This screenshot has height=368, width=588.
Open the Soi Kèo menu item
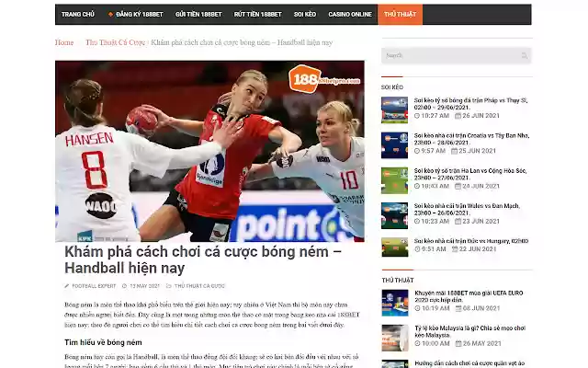[x=305, y=15]
